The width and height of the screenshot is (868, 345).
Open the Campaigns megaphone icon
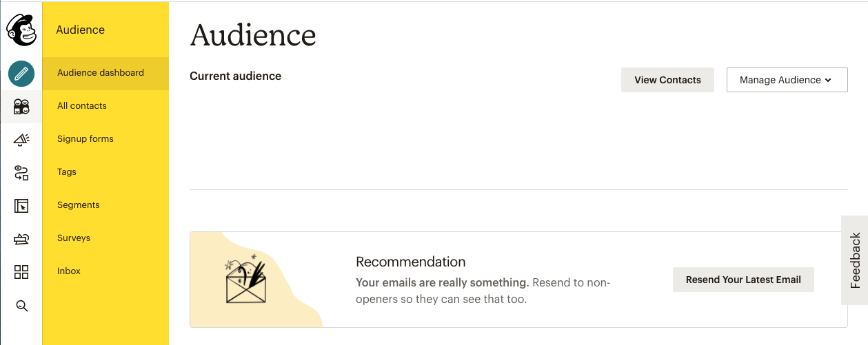pos(21,140)
